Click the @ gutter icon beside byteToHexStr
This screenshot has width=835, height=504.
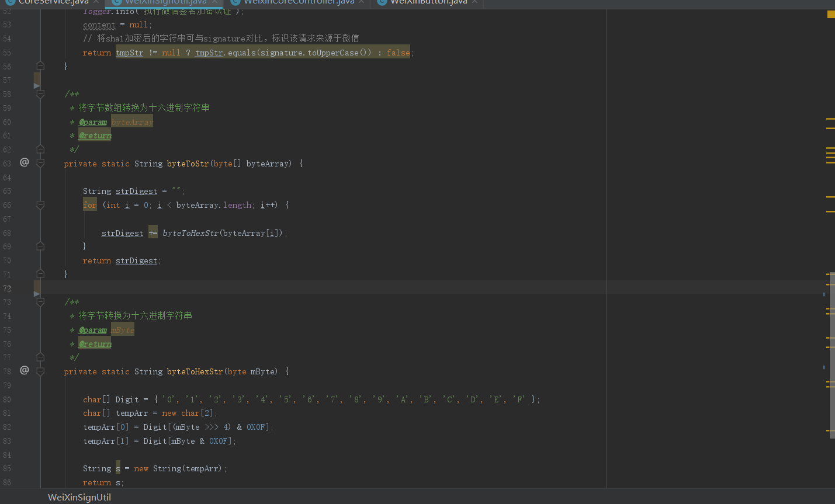coord(25,370)
